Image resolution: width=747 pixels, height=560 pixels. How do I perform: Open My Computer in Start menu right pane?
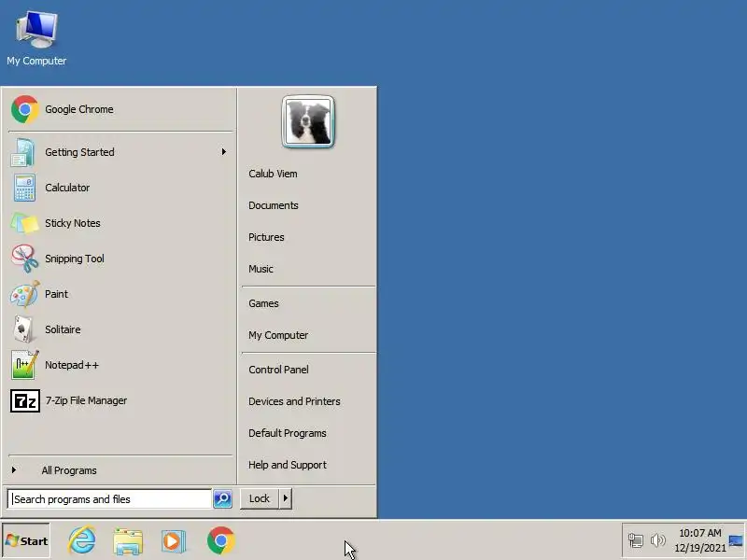pyautogui.click(x=278, y=335)
